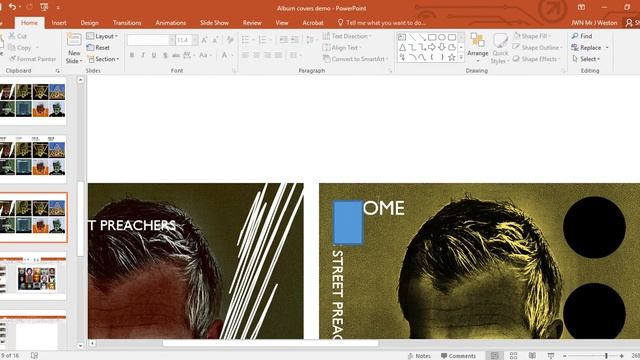The width and height of the screenshot is (640, 360).
Task: Start Slide Show from status bar icon
Action: tap(551, 356)
